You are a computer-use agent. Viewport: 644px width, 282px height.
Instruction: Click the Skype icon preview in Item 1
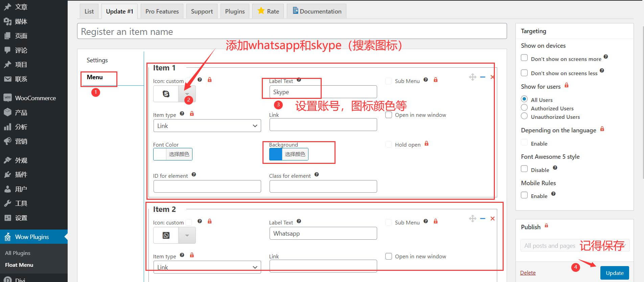click(x=166, y=94)
